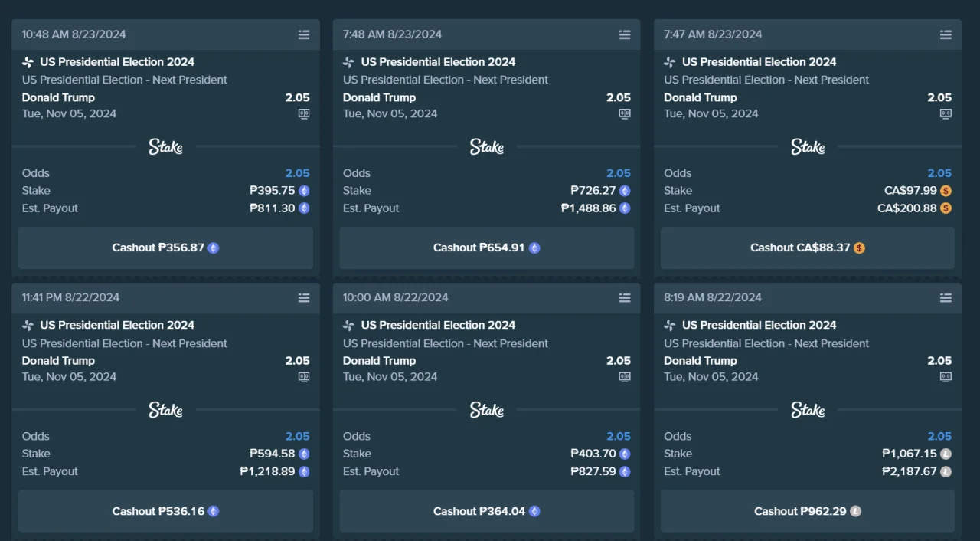Viewport: 980px width, 541px height.
Task: Select Donald Trump on the 10:00 AM bet
Action: pyautogui.click(x=380, y=361)
